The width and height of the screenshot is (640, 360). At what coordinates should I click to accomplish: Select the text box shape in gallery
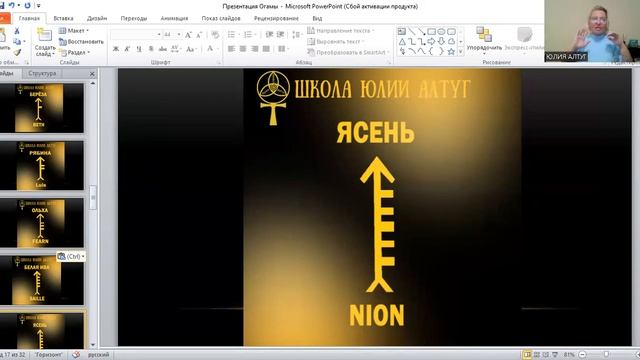402,31
